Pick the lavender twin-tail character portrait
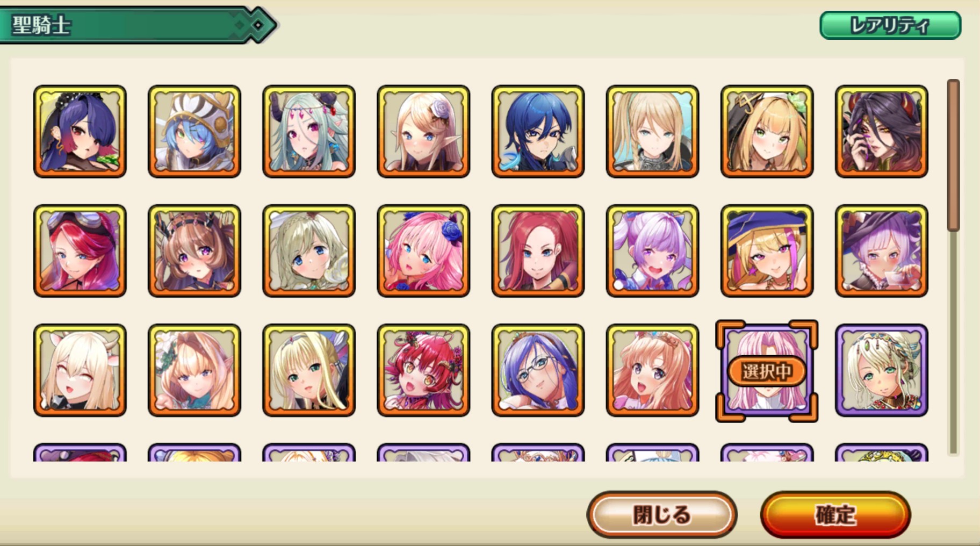 point(652,250)
